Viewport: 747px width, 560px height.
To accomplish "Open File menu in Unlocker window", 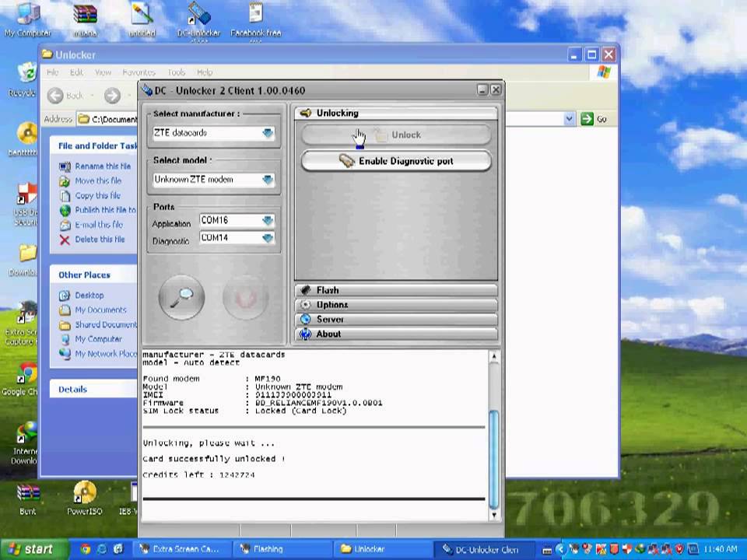I will point(52,72).
